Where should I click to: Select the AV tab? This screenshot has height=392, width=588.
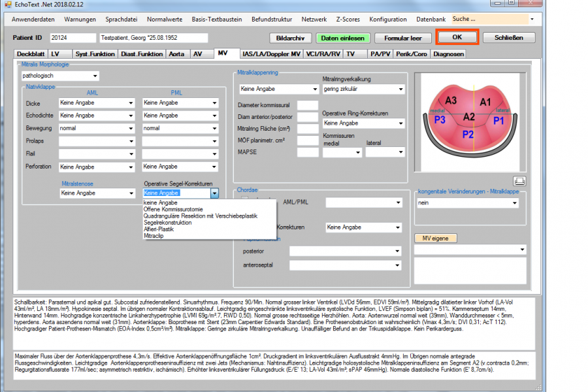coord(202,54)
